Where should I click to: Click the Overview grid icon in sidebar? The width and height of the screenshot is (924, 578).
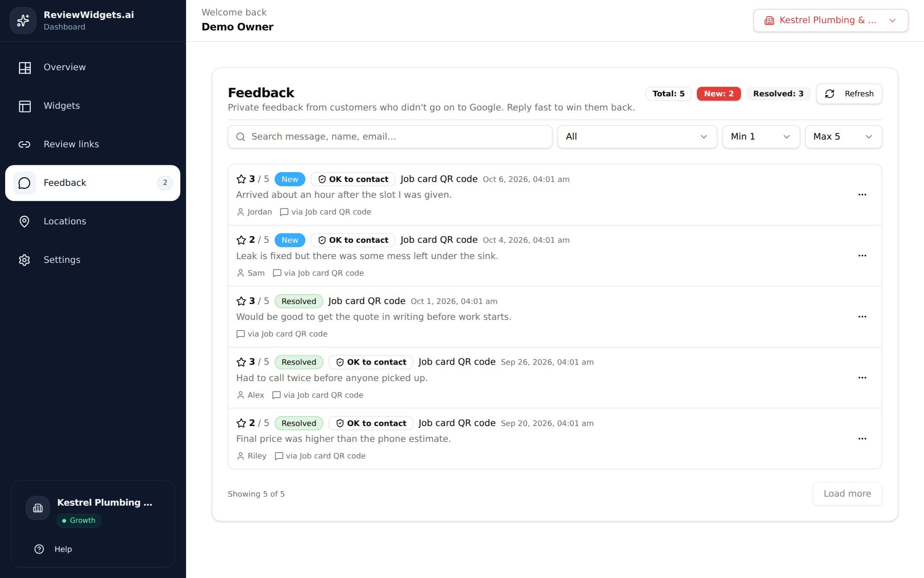tap(25, 68)
